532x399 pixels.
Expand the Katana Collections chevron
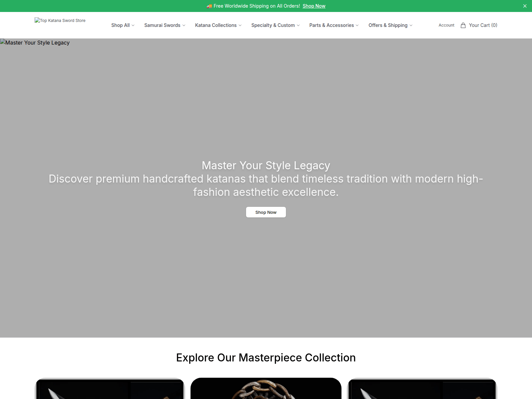[240, 25]
